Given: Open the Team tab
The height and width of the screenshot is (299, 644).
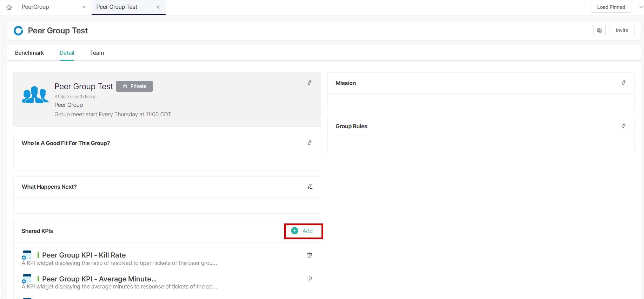Looking at the screenshot, I should pos(97,53).
